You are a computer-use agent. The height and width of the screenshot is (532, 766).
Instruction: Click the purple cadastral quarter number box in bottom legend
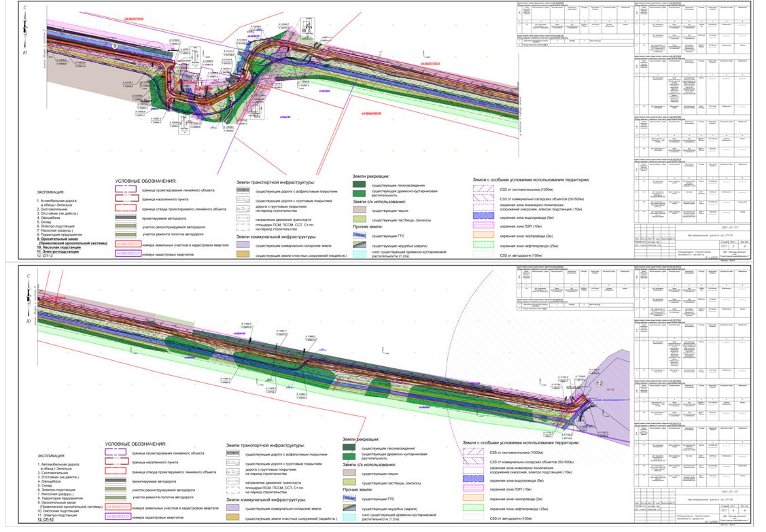tap(118, 516)
